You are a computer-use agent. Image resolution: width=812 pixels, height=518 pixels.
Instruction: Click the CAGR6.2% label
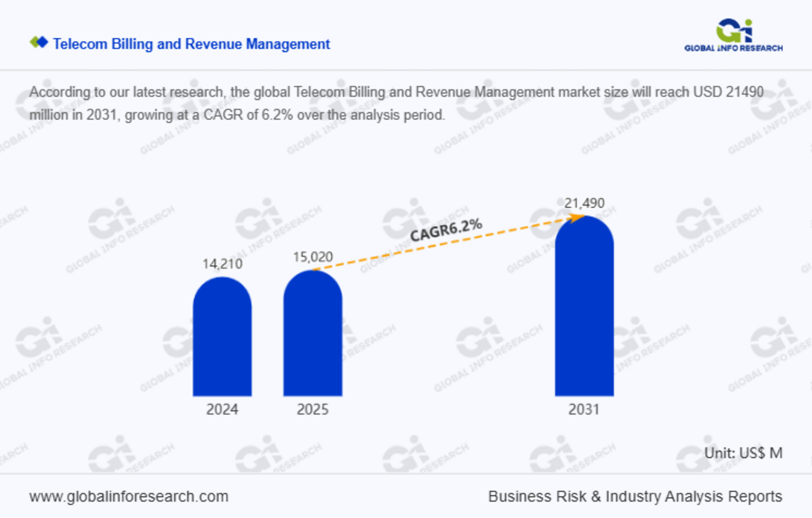point(446,229)
